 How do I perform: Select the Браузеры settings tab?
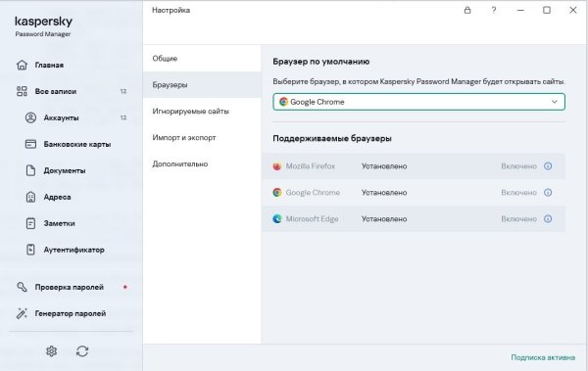tap(202, 85)
